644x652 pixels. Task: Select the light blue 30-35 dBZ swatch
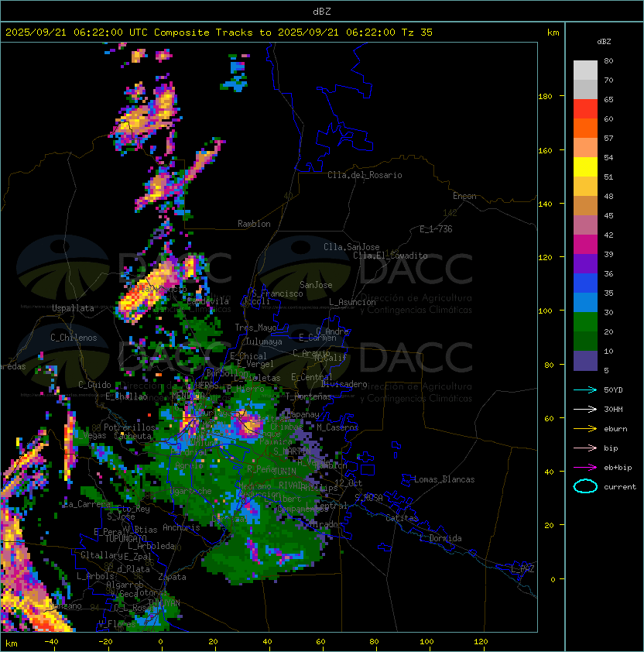pos(585,303)
